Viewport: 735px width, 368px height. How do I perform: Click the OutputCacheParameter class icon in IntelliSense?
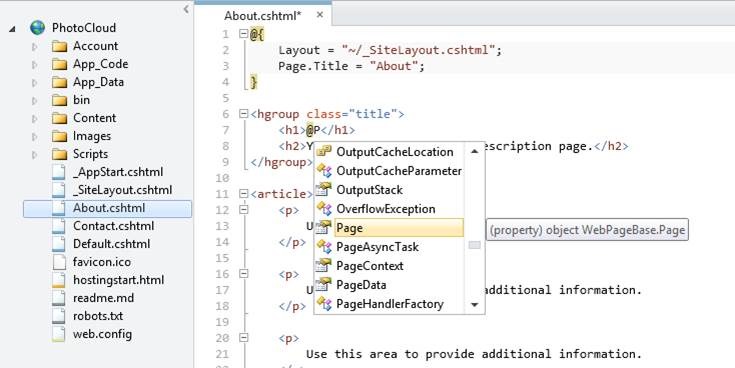[x=324, y=171]
